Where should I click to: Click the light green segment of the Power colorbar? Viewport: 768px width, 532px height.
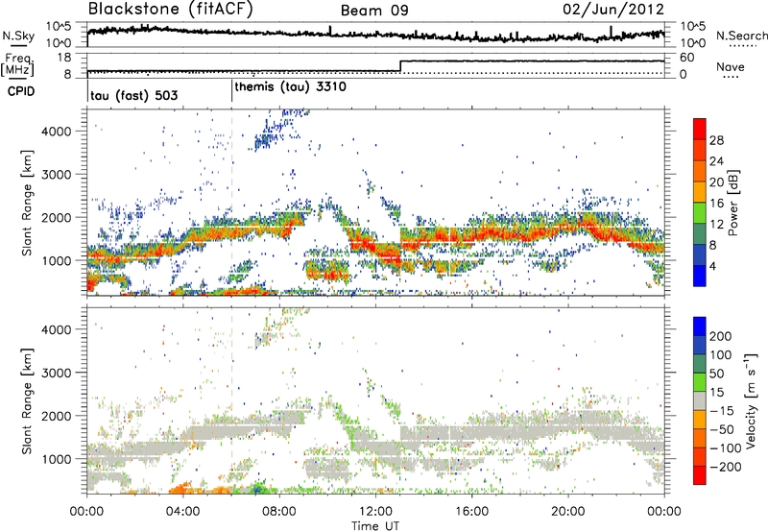[700, 213]
